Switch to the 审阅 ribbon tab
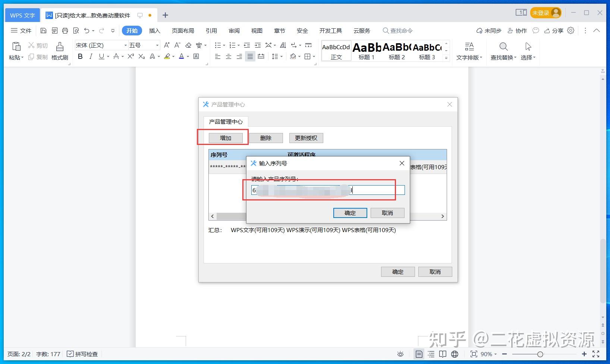 tap(234, 31)
